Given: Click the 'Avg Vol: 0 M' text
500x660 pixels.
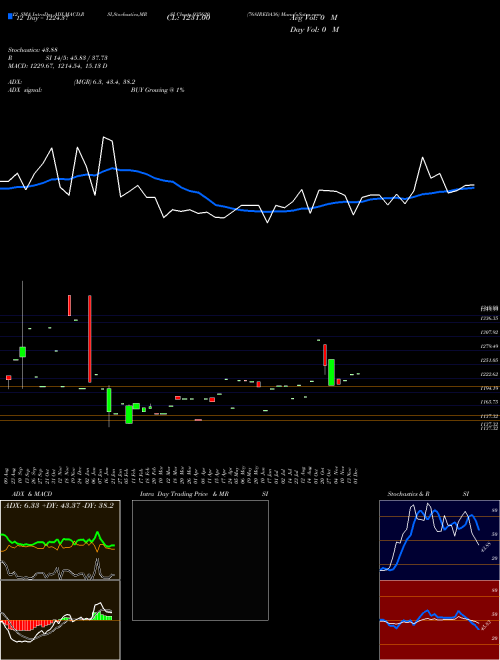Looking at the screenshot, I should tap(314, 18).
